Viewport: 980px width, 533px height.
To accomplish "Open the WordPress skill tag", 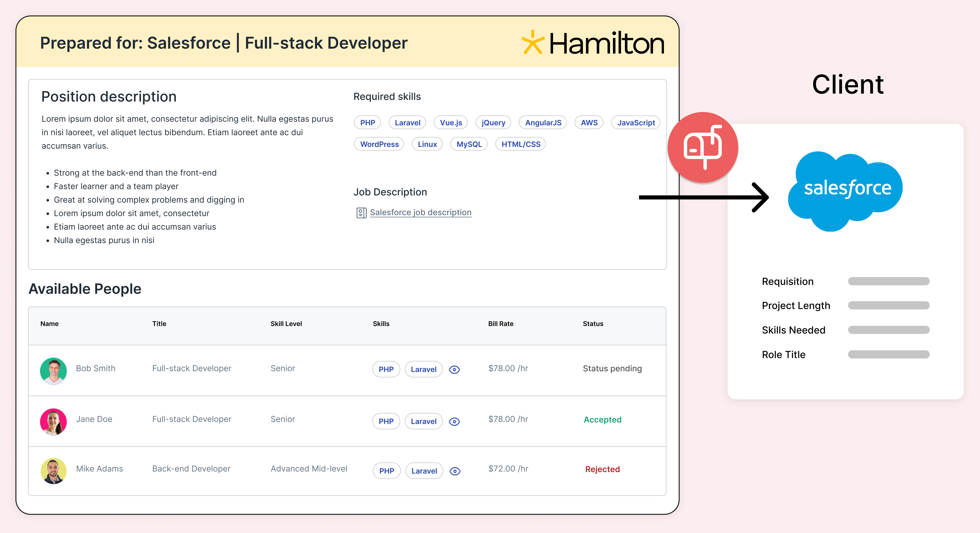I will coord(379,144).
